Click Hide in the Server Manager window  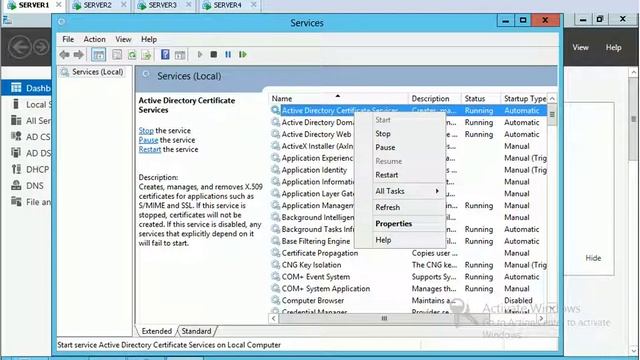pos(593,258)
